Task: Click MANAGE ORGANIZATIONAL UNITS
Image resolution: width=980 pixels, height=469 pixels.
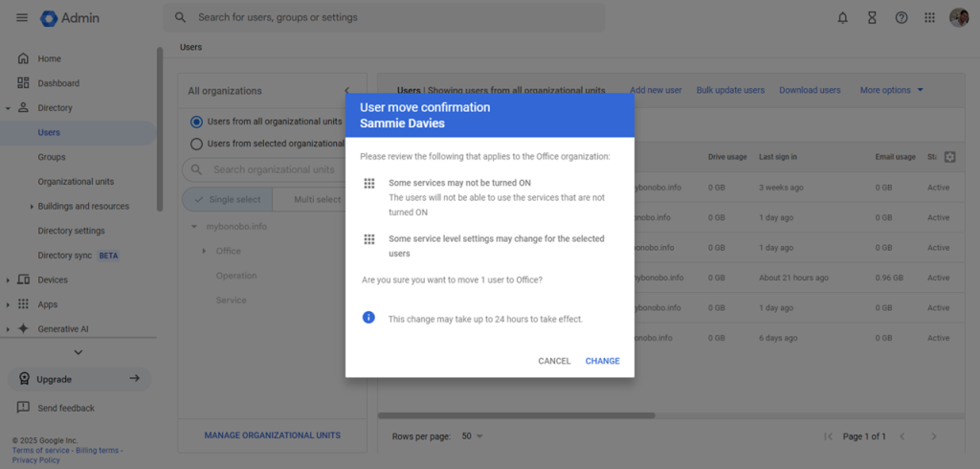Action: point(273,435)
